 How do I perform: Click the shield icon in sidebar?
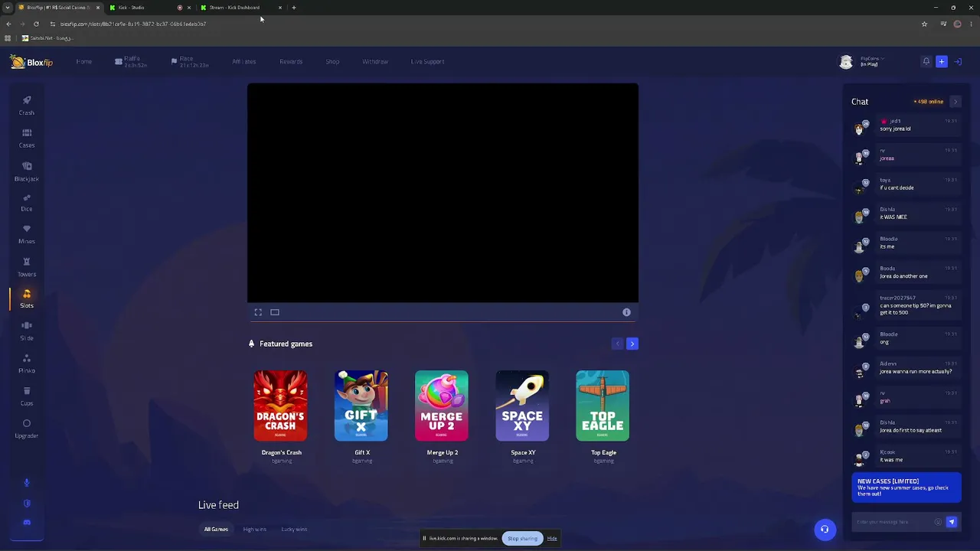coord(27,503)
